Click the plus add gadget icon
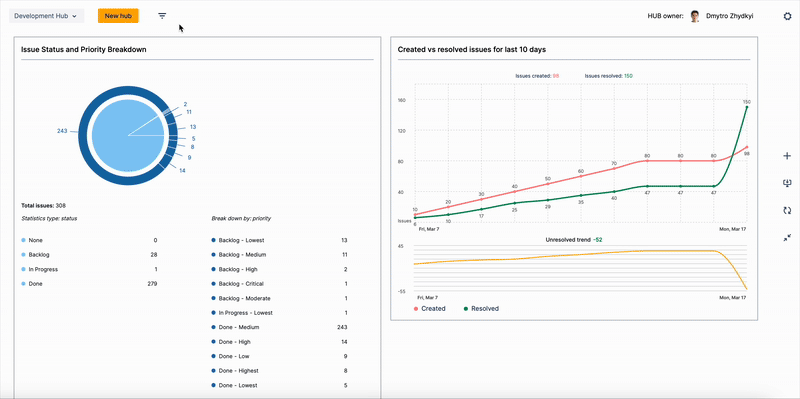 (x=787, y=156)
